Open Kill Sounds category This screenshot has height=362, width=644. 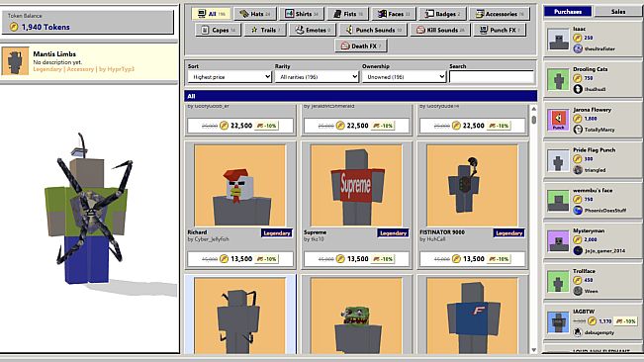pyautogui.click(x=440, y=30)
